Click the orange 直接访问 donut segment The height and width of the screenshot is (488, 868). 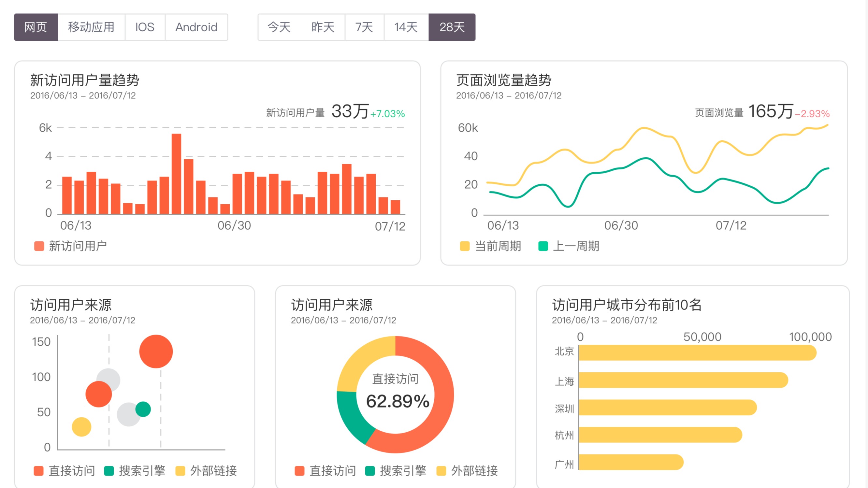[x=443, y=394]
